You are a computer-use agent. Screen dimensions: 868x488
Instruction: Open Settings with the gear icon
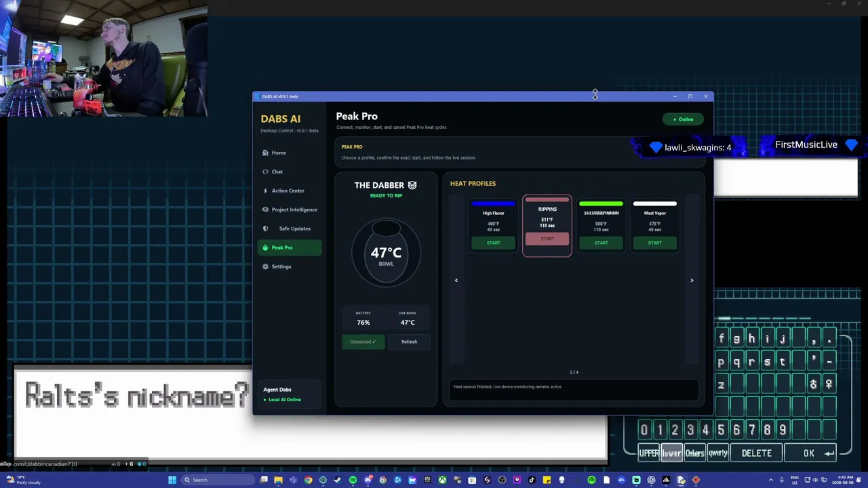point(290,266)
